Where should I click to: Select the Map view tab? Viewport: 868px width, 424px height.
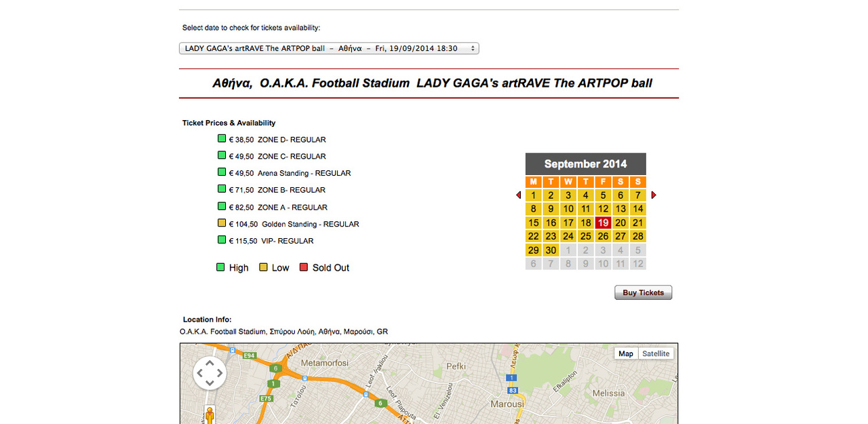[626, 353]
